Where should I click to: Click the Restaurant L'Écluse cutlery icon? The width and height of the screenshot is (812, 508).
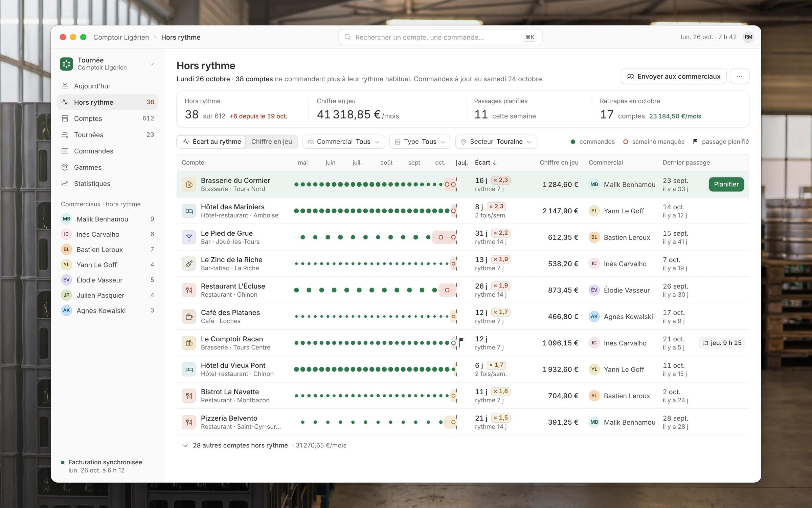(x=189, y=290)
